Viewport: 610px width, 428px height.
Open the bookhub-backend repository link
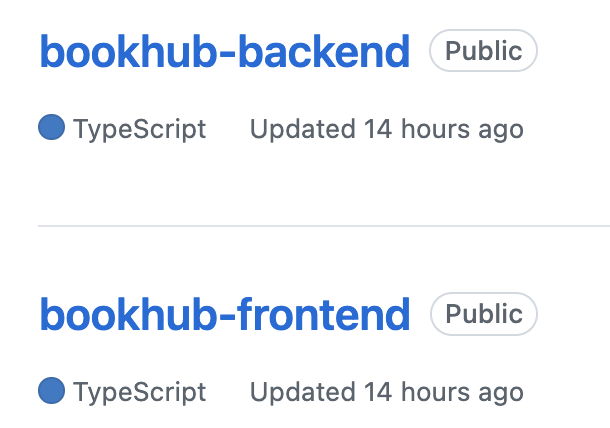click(224, 51)
